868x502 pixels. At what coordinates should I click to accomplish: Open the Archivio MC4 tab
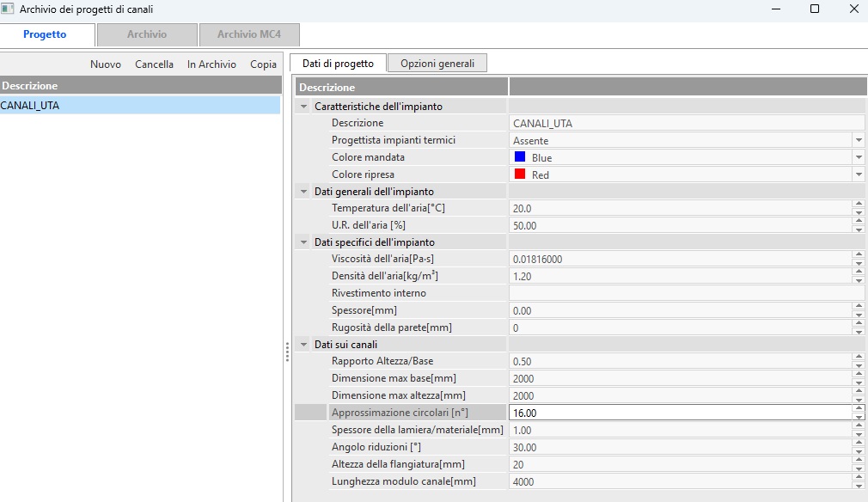pos(248,35)
